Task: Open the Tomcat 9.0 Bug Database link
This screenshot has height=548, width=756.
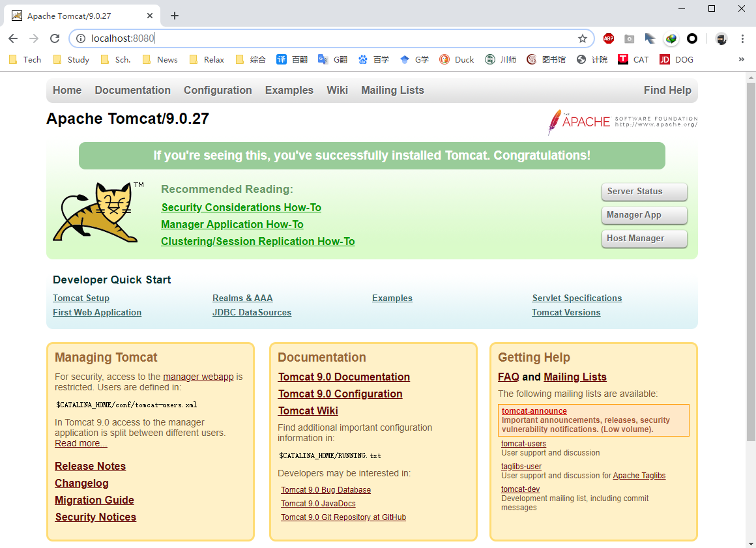Action: [326, 490]
